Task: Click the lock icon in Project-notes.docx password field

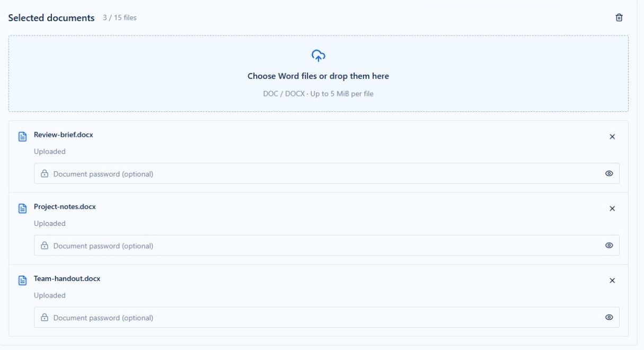Action: pyautogui.click(x=45, y=246)
